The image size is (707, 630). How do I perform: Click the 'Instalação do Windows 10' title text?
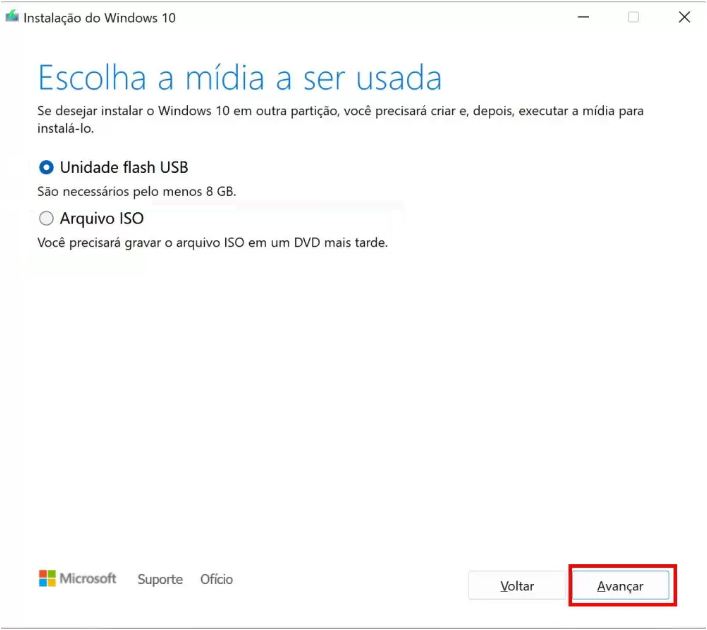click(x=99, y=18)
